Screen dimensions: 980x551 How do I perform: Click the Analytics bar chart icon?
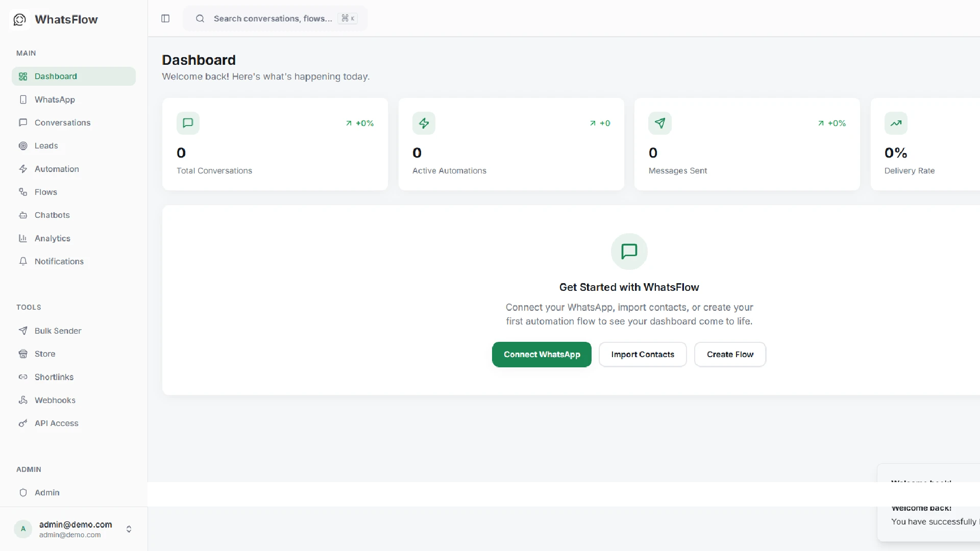coord(23,238)
